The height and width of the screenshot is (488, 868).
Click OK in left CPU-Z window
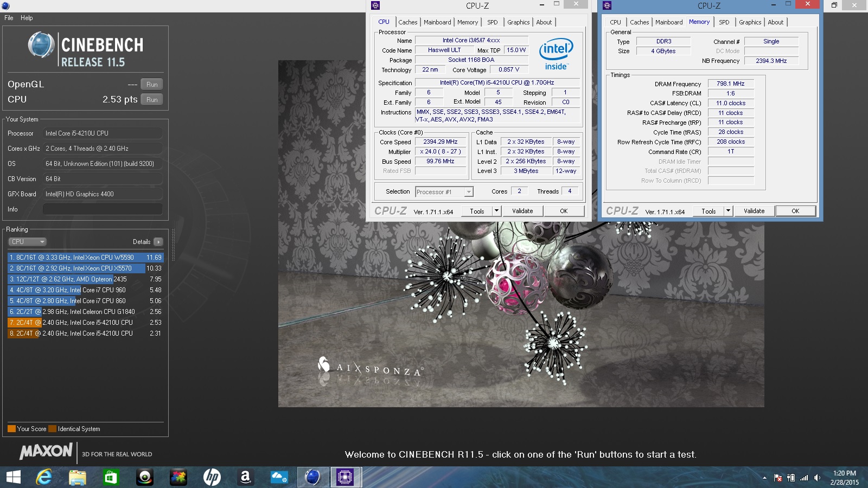click(x=564, y=211)
